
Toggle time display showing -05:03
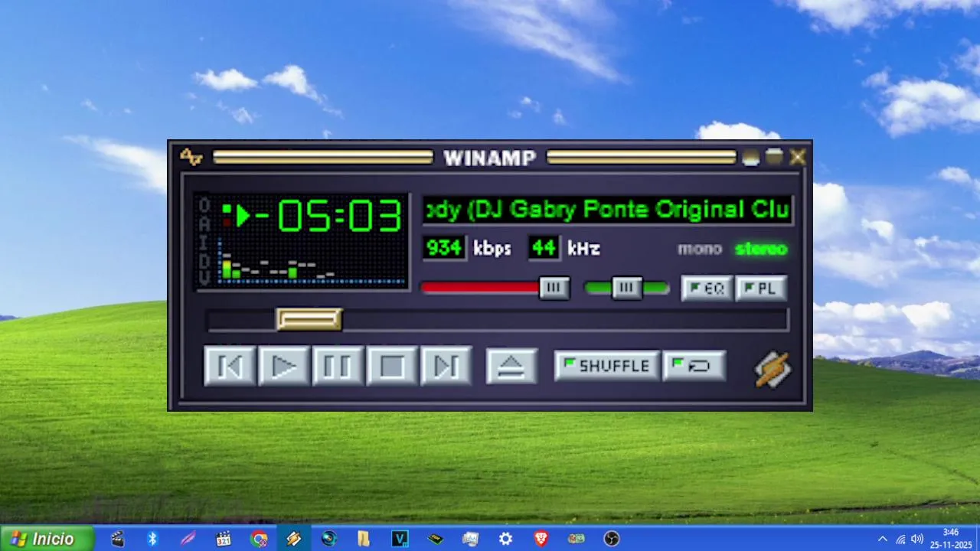click(x=328, y=216)
